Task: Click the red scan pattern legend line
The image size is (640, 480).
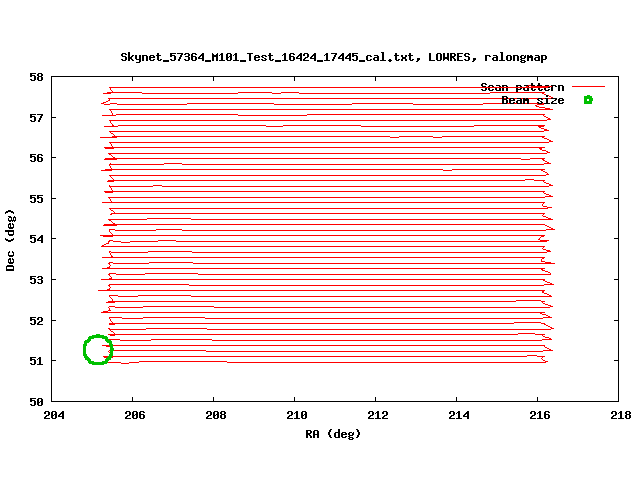Action: pos(588,87)
